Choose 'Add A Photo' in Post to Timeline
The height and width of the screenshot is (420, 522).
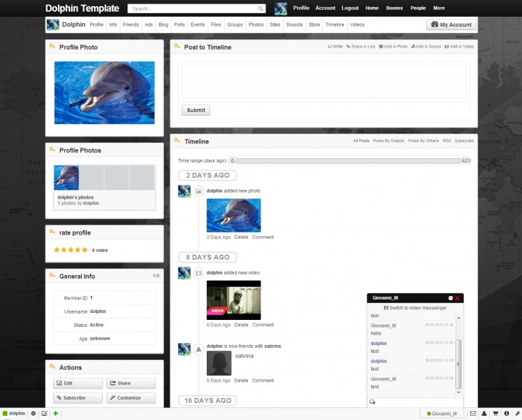393,47
